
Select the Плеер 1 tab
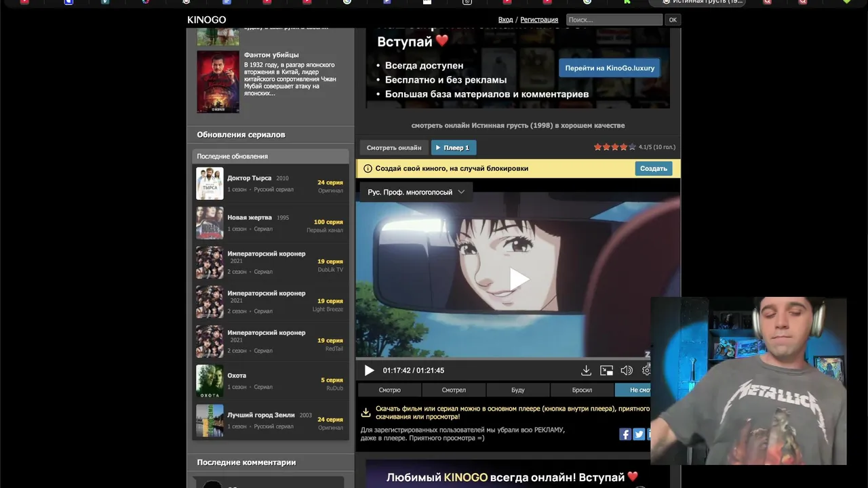[454, 148]
